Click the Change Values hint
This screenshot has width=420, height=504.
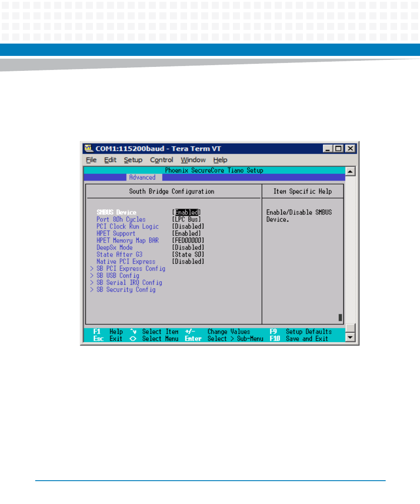coord(218,332)
